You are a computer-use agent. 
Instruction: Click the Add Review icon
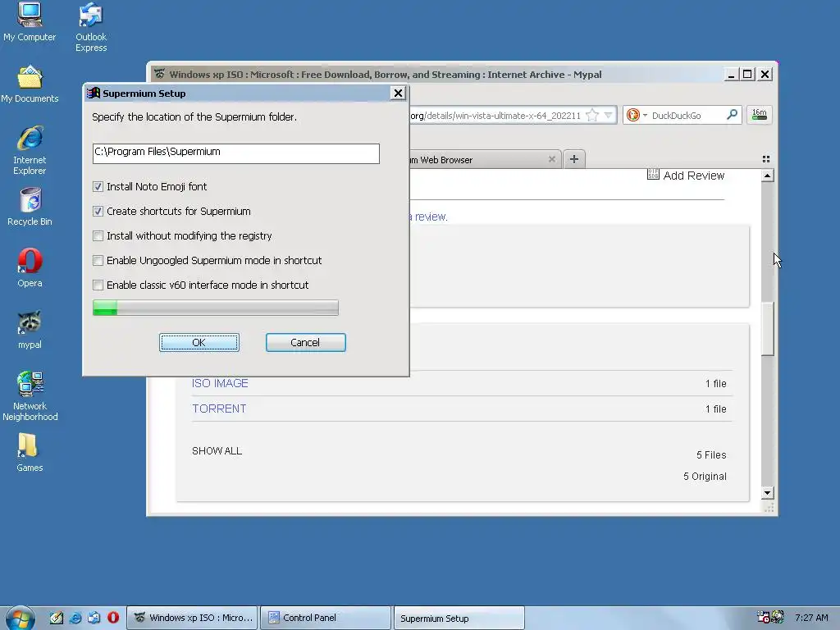653,175
